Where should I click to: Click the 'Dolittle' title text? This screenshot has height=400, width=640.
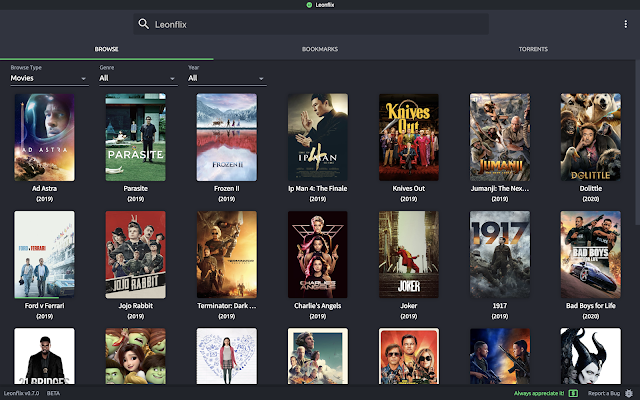point(591,189)
